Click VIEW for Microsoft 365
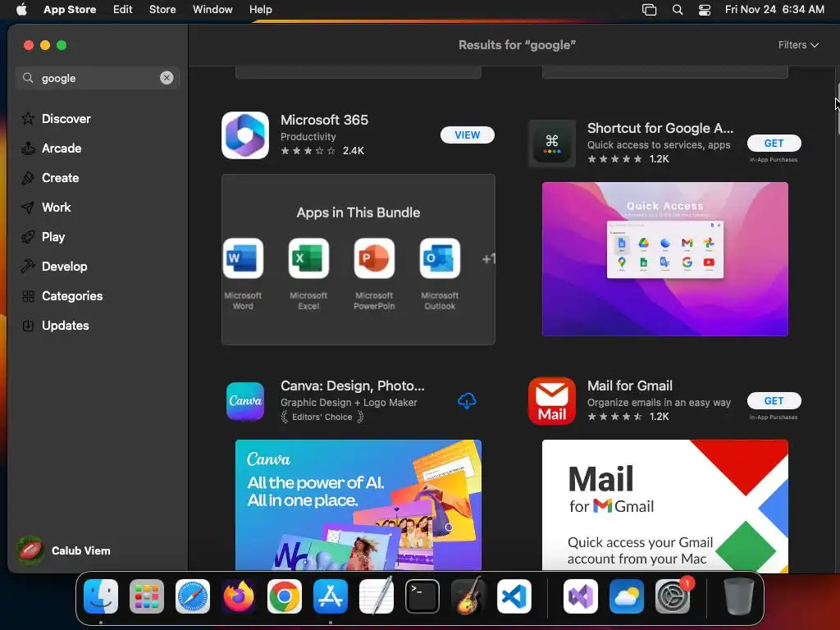Image resolution: width=840 pixels, height=630 pixels. pos(467,135)
